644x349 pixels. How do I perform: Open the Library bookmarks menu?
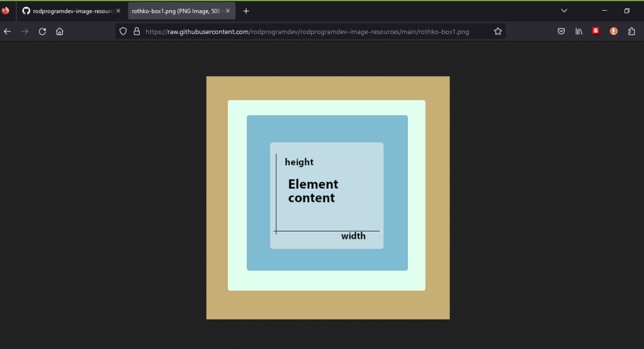tap(579, 31)
